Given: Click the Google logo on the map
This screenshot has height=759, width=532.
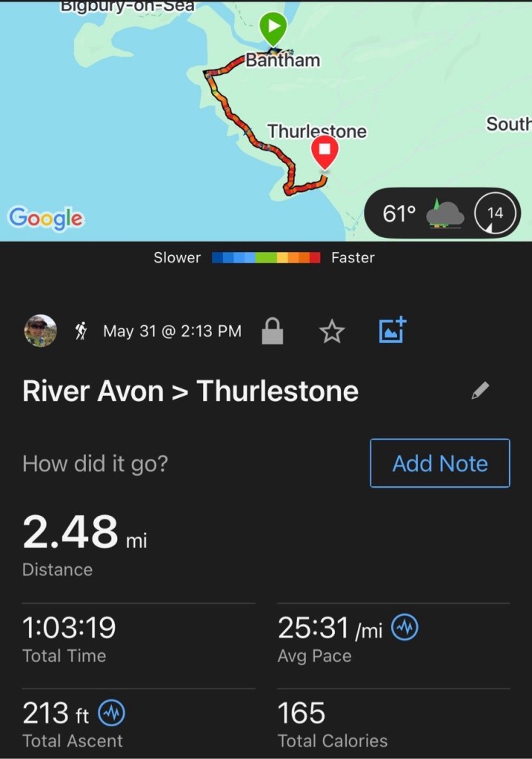Looking at the screenshot, I should click(45, 218).
